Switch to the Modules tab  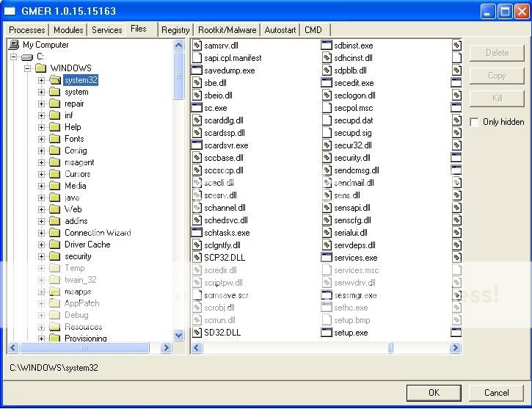(x=68, y=30)
